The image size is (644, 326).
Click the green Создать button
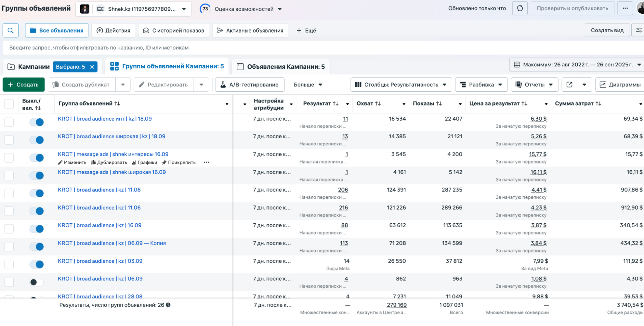(x=24, y=84)
